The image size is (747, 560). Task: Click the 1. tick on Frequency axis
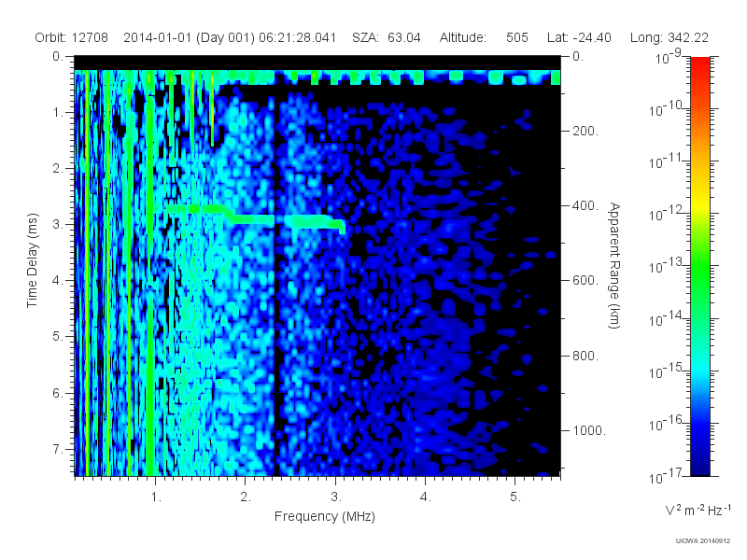[156, 497]
